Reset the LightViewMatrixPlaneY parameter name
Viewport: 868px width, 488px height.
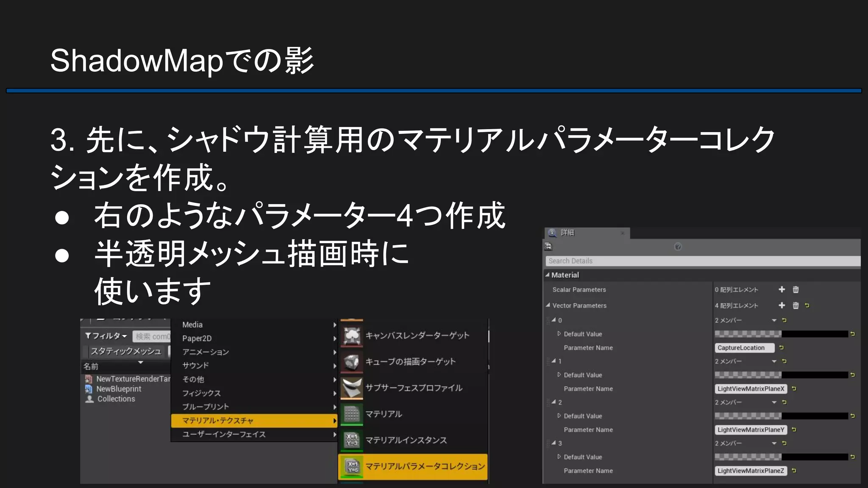pyautogui.click(x=794, y=430)
